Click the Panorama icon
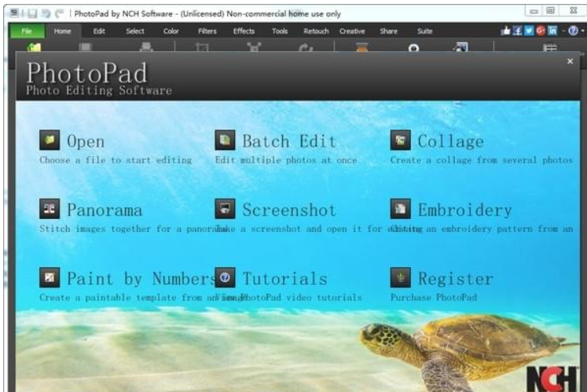 [x=50, y=208]
